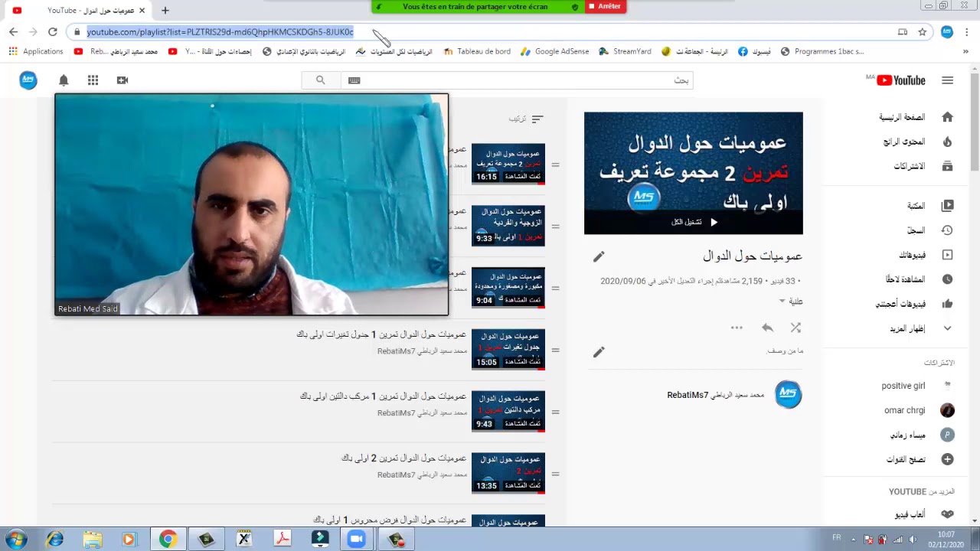Open the YouTube account avatar menu
980x551 pixels.
pyautogui.click(x=28, y=80)
